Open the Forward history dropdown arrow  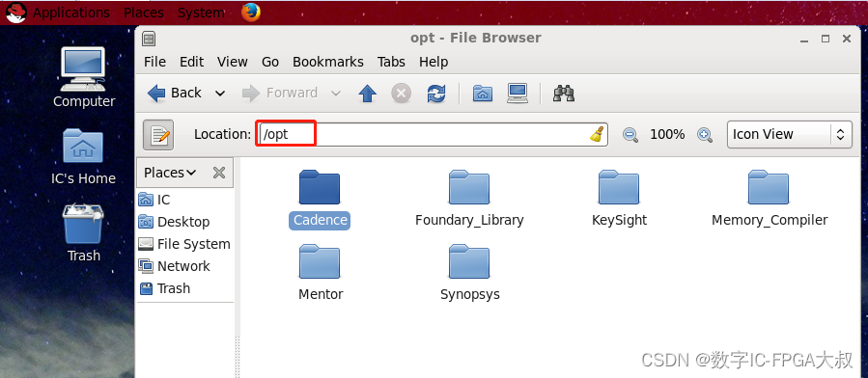[x=335, y=94]
